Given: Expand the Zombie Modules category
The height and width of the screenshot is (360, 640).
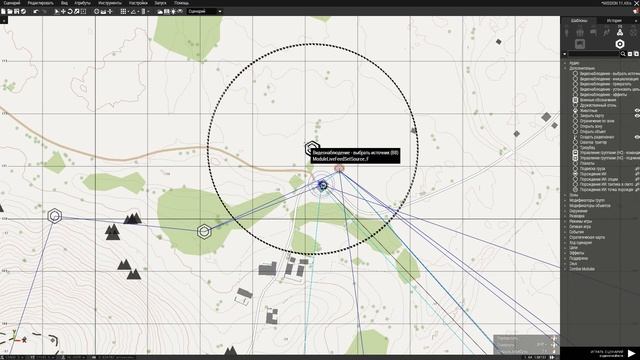Looking at the screenshot, I should pos(565,269).
